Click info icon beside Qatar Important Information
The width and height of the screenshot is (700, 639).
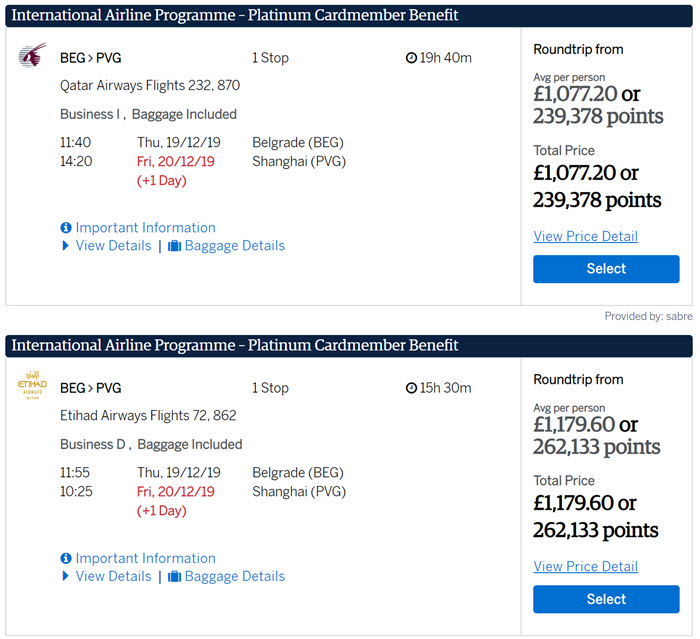[x=66, y=228]
